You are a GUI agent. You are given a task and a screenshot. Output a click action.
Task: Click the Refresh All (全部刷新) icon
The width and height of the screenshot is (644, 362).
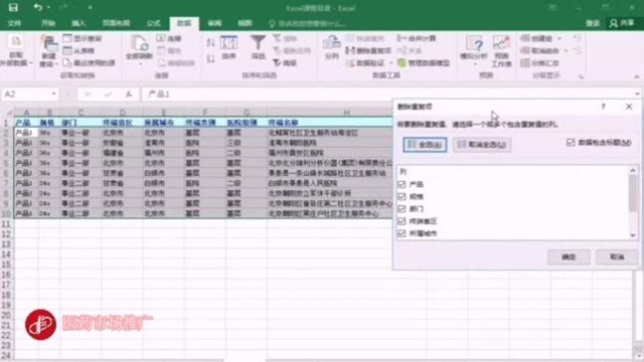(x=139, y=47)
